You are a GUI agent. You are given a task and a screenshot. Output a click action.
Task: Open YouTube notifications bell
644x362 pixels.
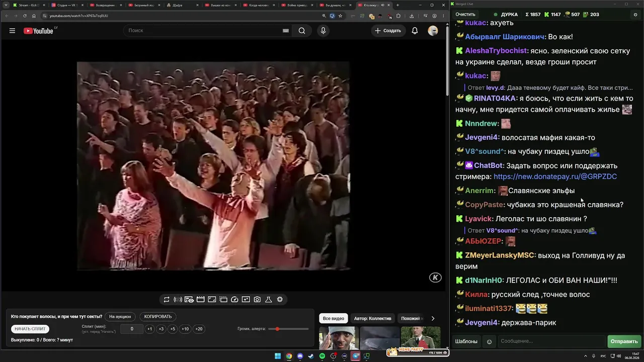415,31
